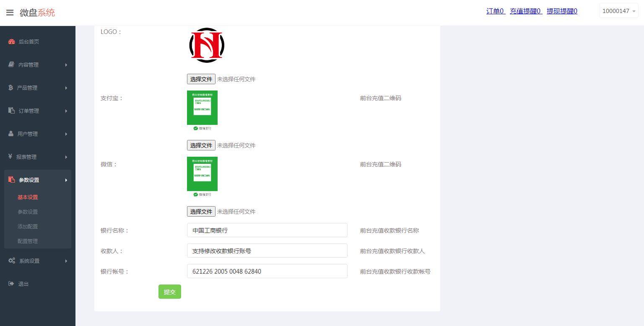Image resolution: width=644 pixels, height=326 pixels.
Task: Open the 配置管理 submenu item
Action: (x=27, y=241)
